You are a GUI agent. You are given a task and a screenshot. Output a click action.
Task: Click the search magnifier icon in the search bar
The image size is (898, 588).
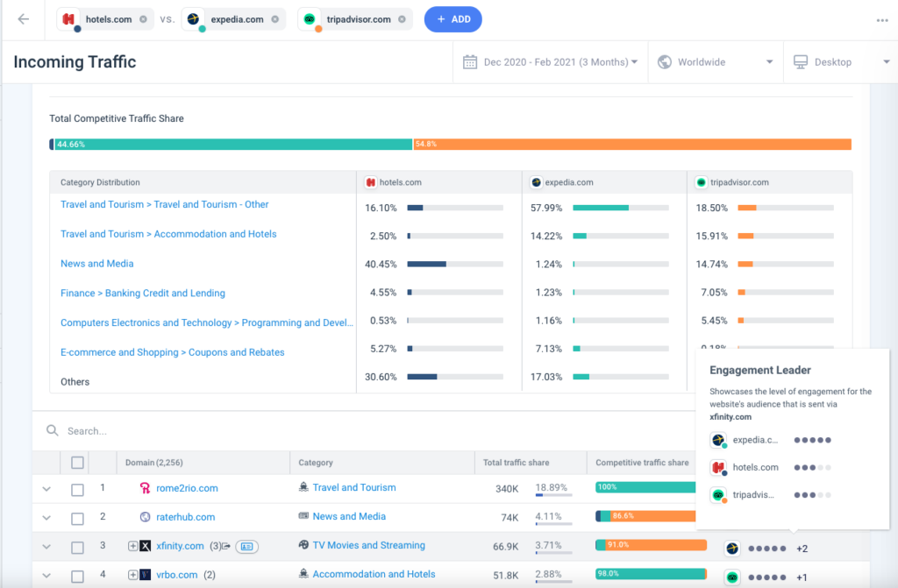[53, 430]
